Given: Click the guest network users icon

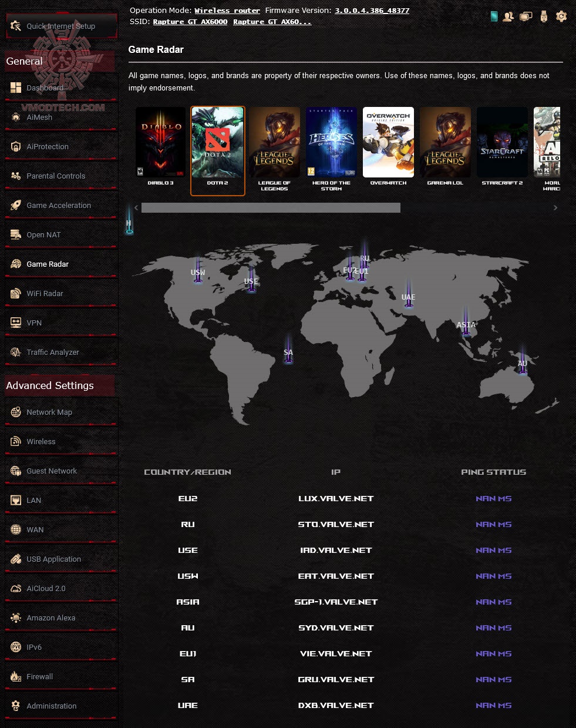Looking at the screenshot, I should 508,16.
